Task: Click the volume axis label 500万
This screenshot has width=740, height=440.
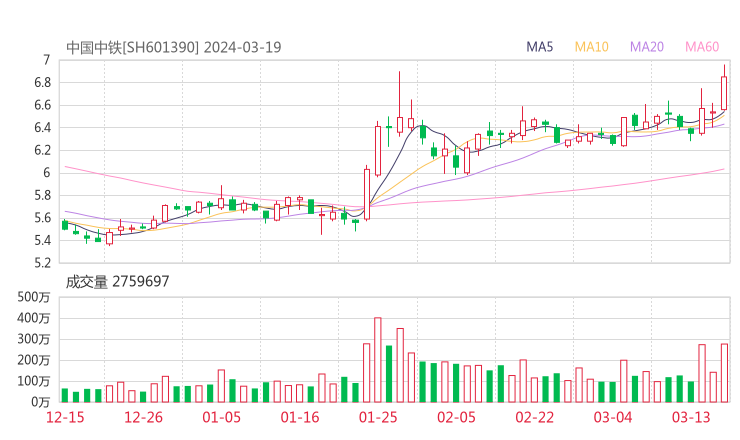Action: 33,297
